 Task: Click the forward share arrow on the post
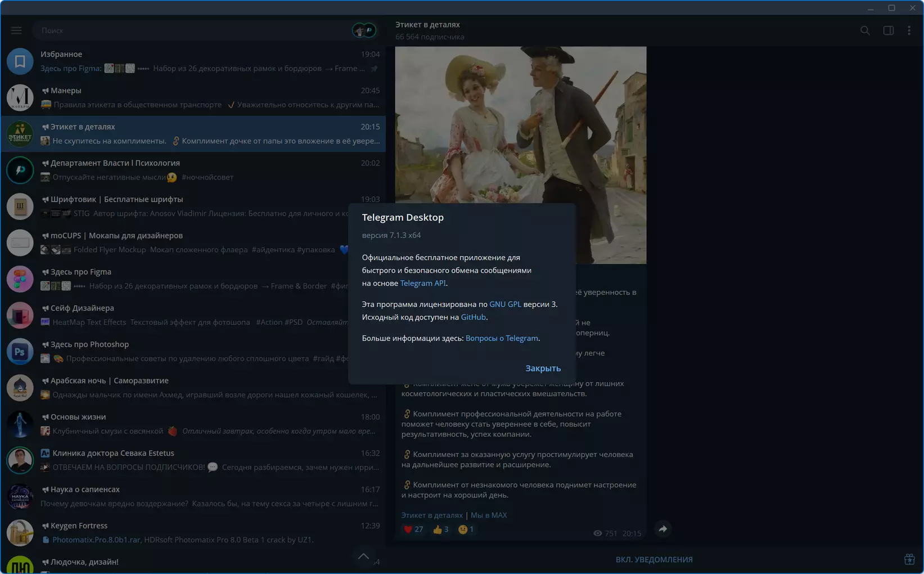tap(663, 529)
